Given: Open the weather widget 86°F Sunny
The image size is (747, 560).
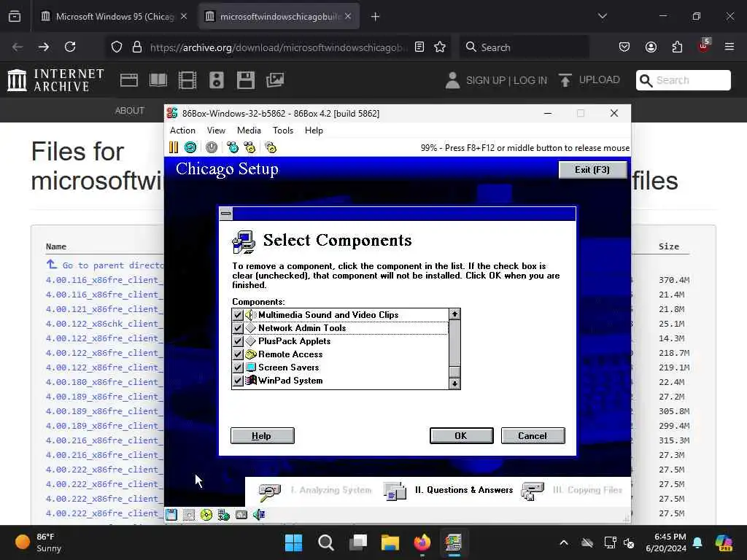Looking at the screenshot, I should point(38,542).
